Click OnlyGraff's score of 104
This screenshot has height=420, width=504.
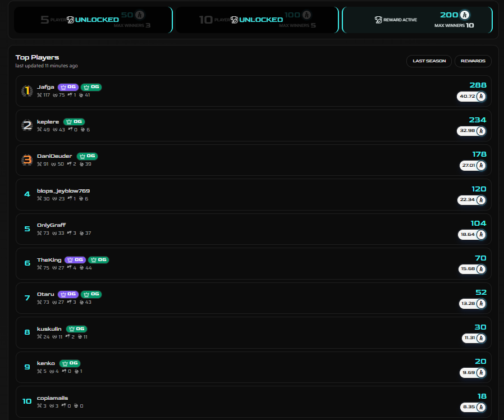[478, 223]
